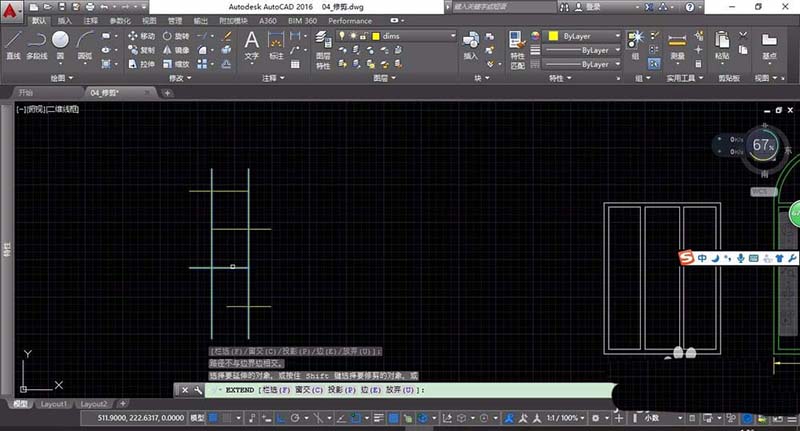800x431 pixels.
Task: Click Match Properties (特性匹配) icon
Action: 517,44
